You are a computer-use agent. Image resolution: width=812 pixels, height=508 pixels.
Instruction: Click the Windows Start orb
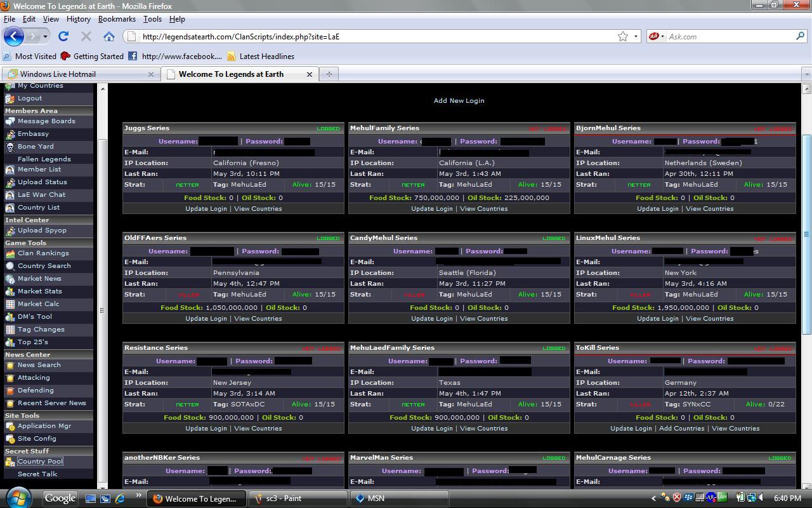tap(18, 497)
